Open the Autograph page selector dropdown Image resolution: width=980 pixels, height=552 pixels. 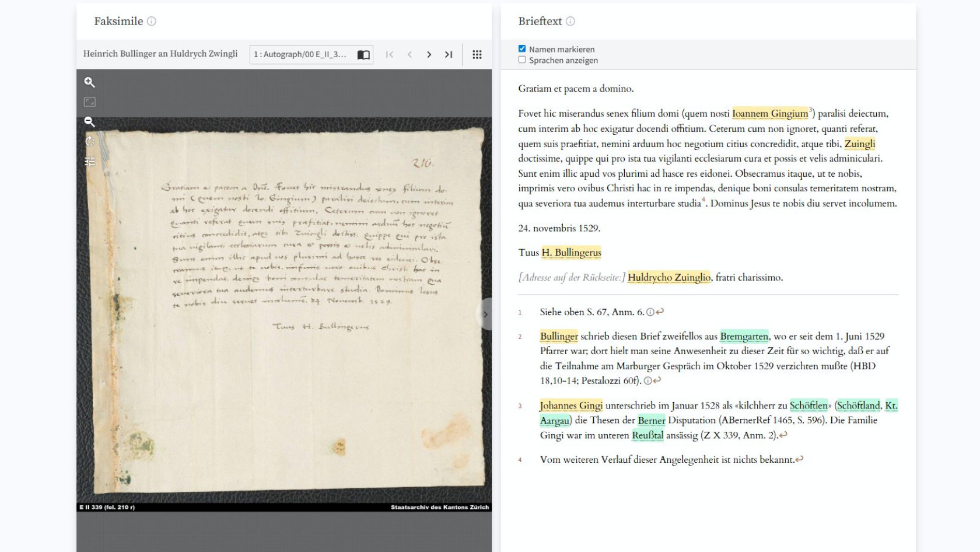coord(311,54)
